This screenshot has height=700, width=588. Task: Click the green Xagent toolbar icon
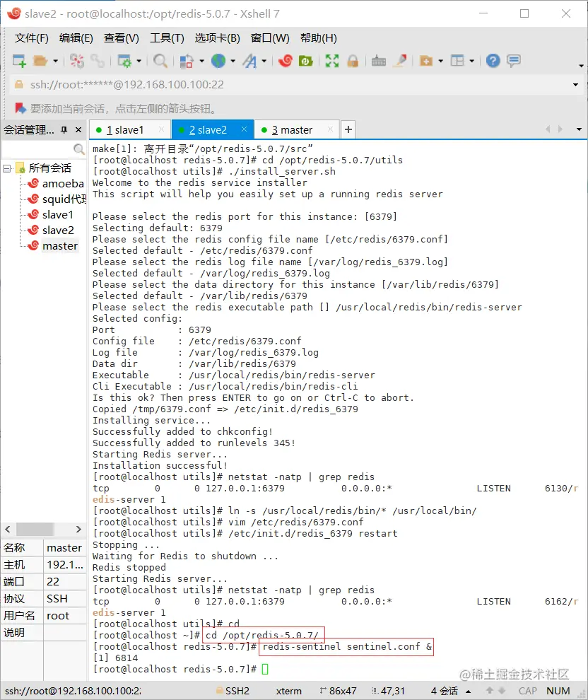(305, 60)
